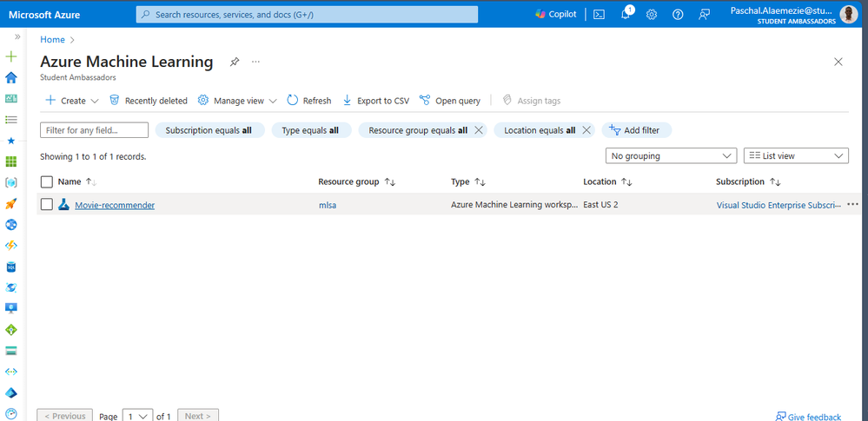
Task: Sort by the Location column
Action: click(608, 182)
